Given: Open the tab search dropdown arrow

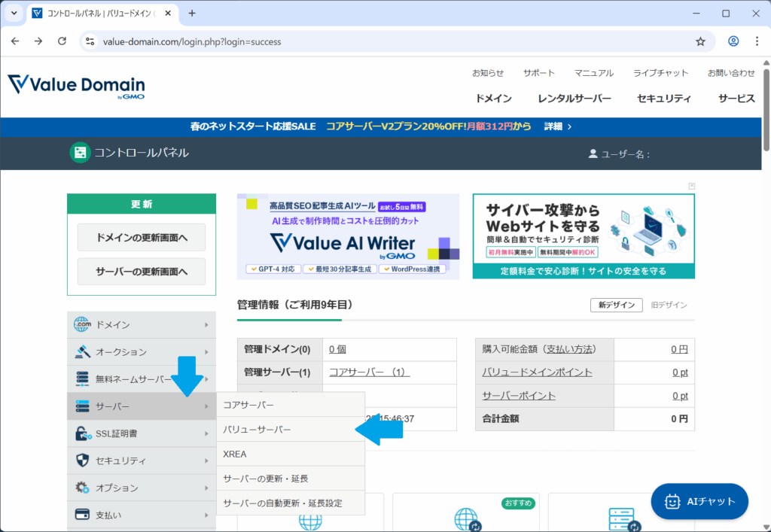Looking at the screenshot, I should coord(14,14).
